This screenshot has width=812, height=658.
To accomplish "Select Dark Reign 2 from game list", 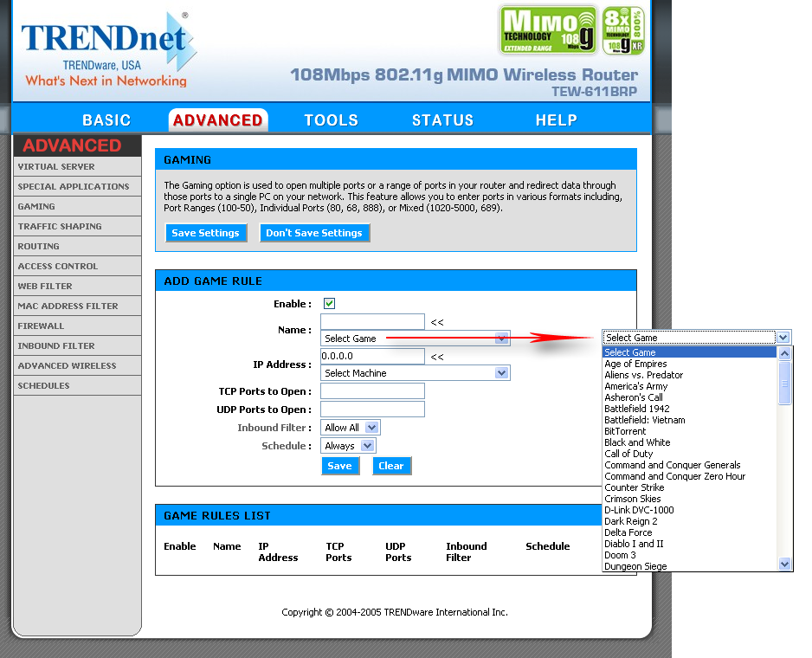I will (x=690, y=521).
